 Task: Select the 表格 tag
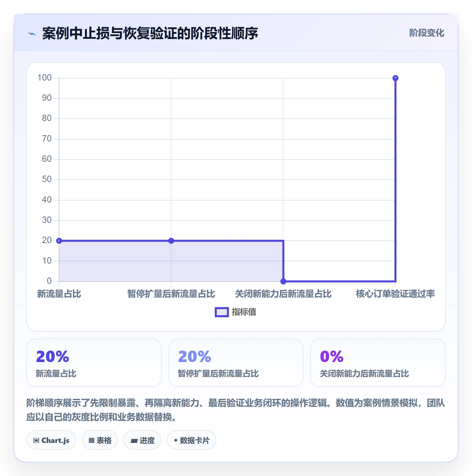pos(100,440)
